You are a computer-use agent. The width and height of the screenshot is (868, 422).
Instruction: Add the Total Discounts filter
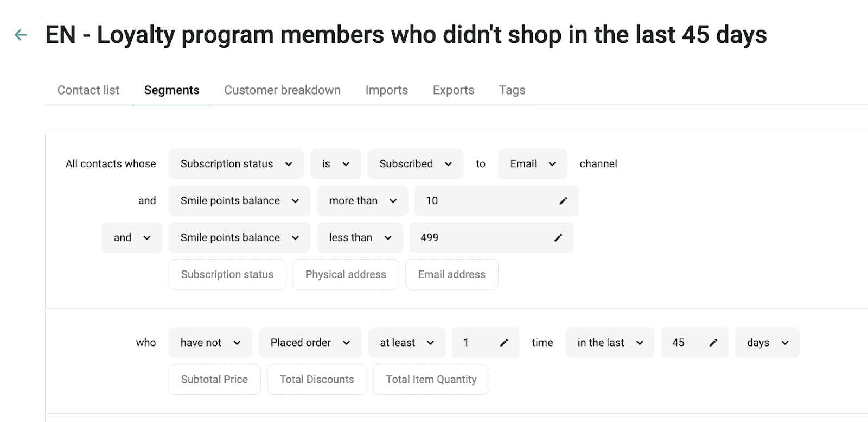317,380
